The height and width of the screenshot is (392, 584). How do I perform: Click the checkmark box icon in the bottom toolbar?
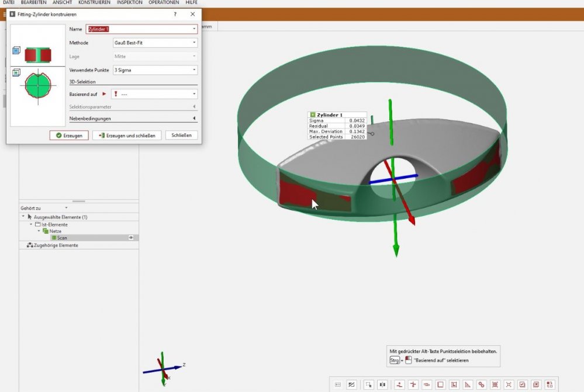pos(522,384)
